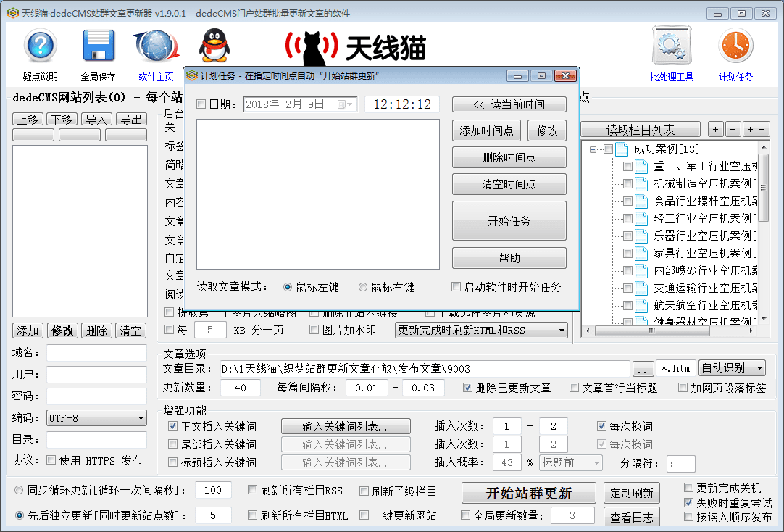This screenshot has width=784, height=532.
Task: Open the date picker dropdown in 计划任务
Action: 346,104
